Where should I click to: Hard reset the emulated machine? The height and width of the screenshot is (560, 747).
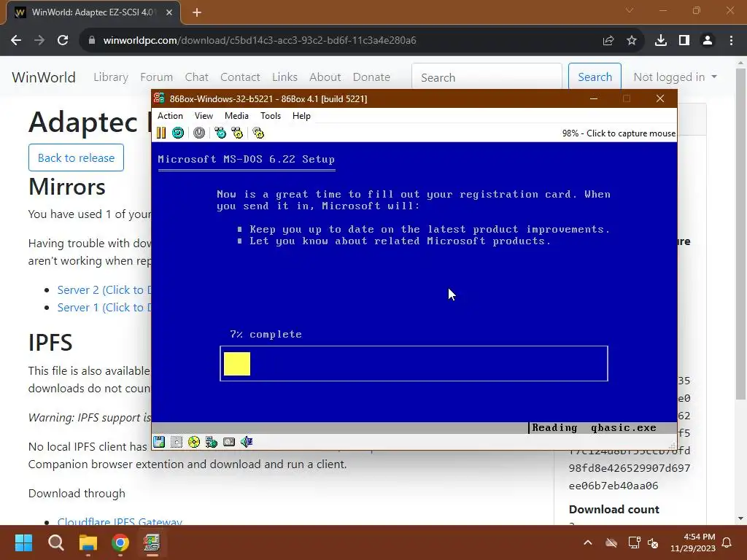click(178, 133)
